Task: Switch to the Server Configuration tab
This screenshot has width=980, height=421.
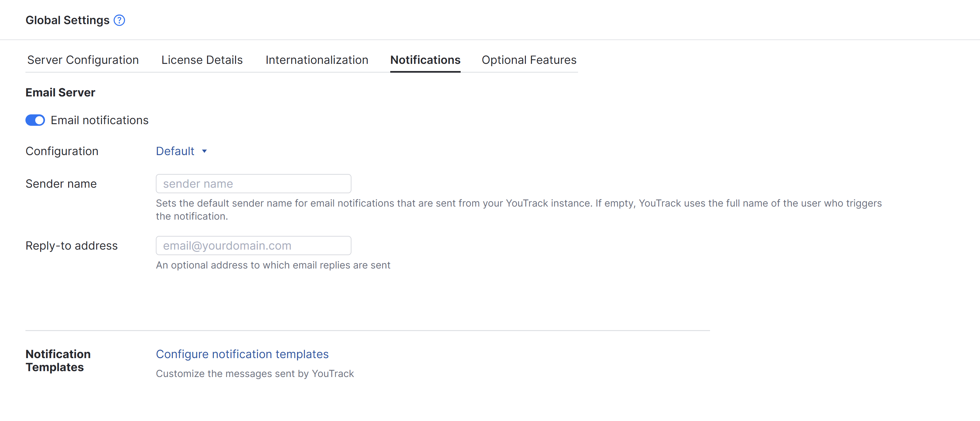Action: (x=82, y=60)
